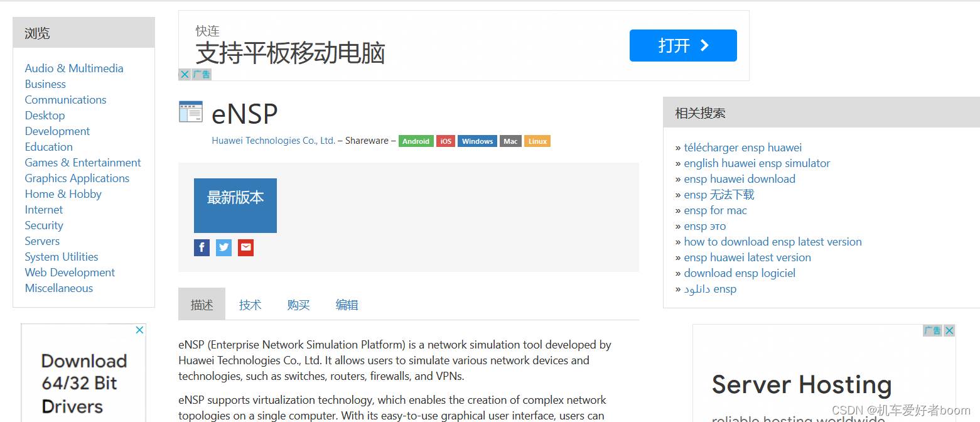Browse the Desktop category

tap(45, 116)
